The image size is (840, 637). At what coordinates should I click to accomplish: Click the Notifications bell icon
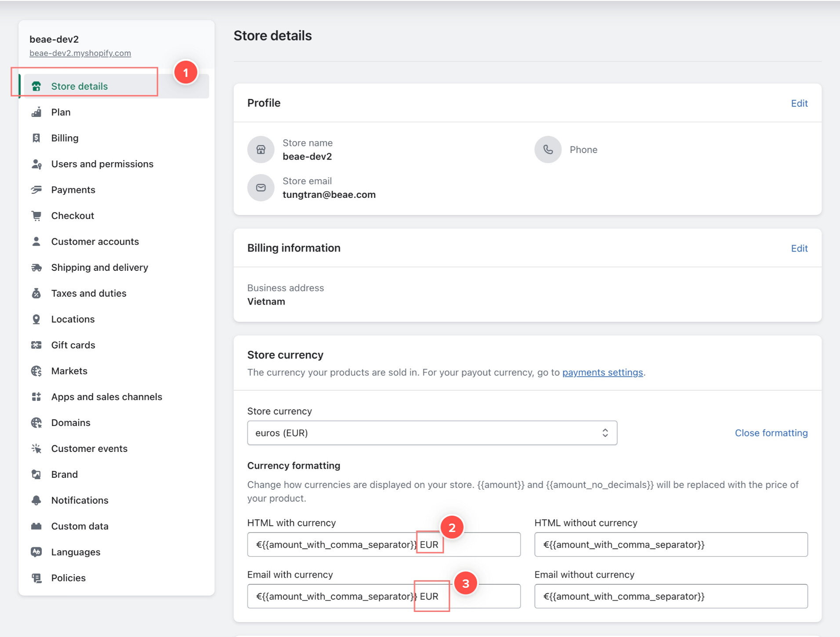[36, 500]
